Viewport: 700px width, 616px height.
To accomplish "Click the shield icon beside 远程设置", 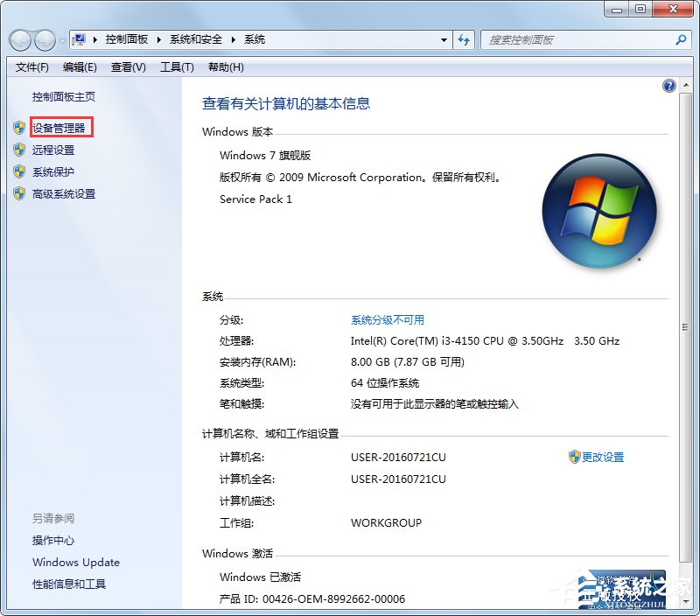I will tap(21, 150).
